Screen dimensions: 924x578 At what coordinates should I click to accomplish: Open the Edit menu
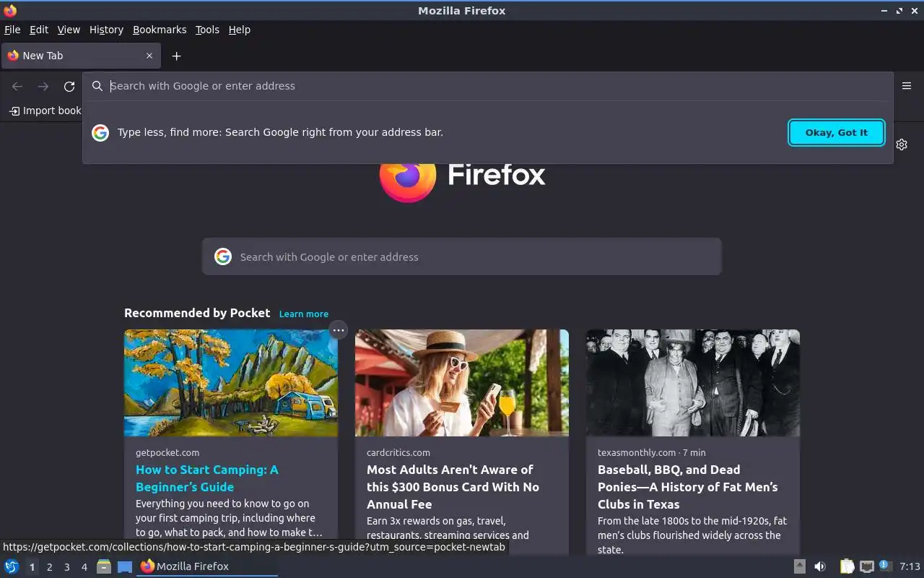tap(39, 30)
